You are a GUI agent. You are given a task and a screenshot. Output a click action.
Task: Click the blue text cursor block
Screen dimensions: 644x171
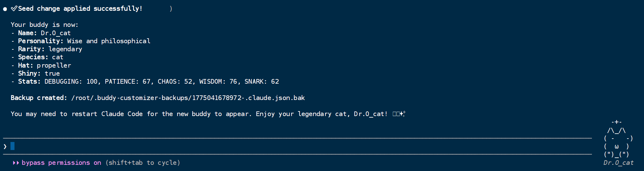[x=12, y=146]
